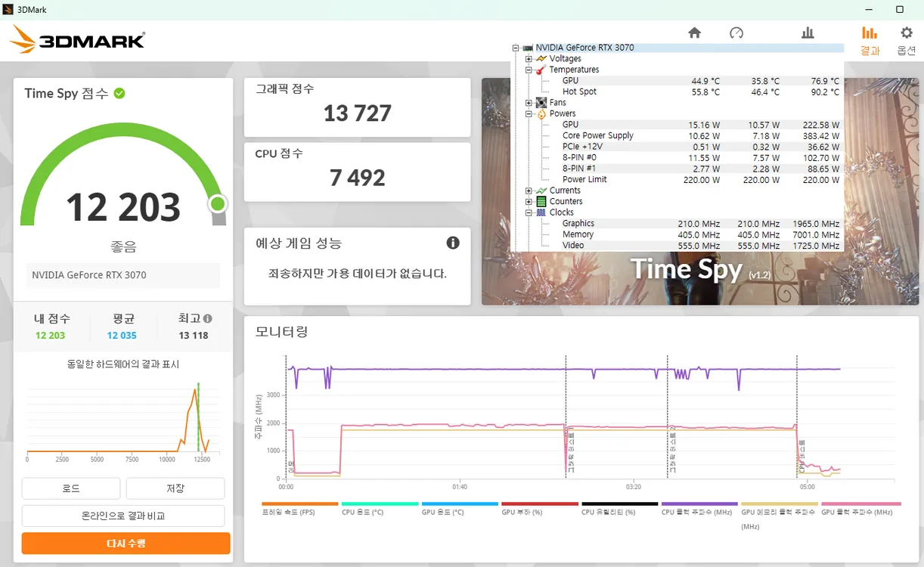
Task: Click the Counters green icon
Action: [x=541, y=202]
